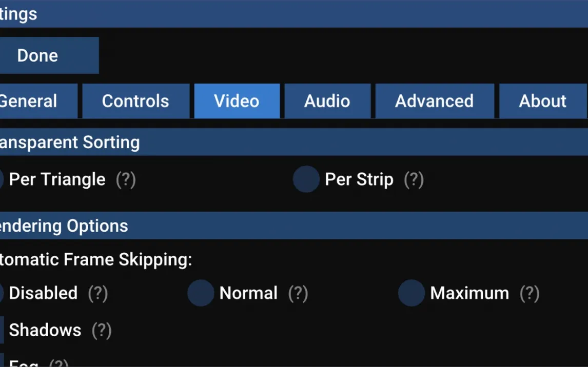Go to the Advanced tab

click(x=434, y=101)
